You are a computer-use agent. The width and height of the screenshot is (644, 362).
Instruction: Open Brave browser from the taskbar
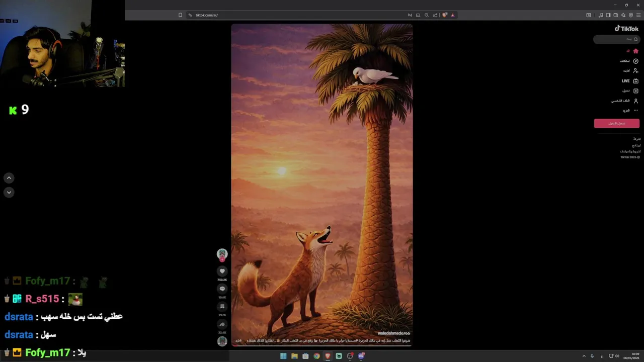[328, 356]
